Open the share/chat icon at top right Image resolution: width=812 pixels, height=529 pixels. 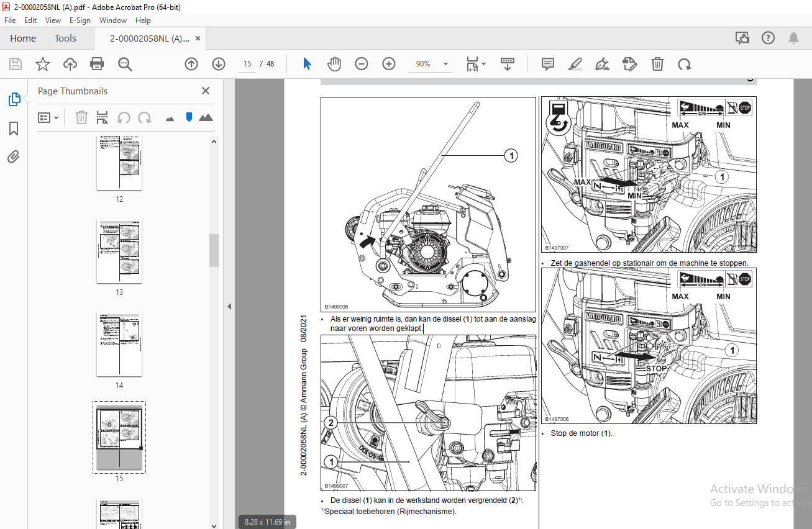(x=742, y=38)
